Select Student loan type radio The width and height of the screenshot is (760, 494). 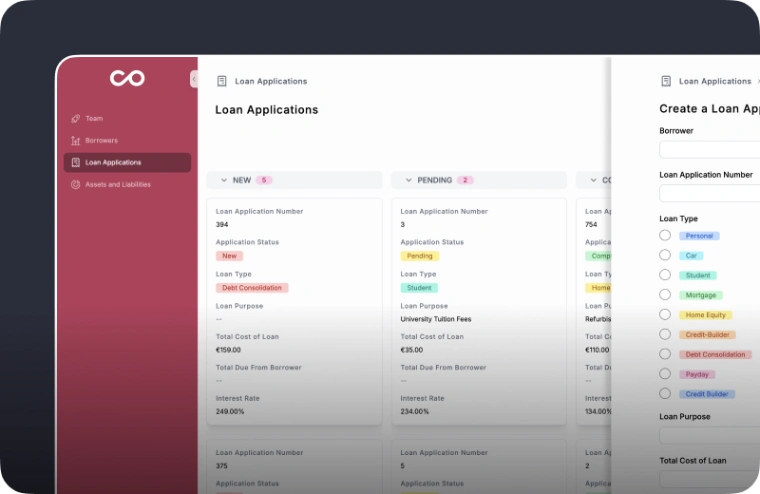point(665,275)
